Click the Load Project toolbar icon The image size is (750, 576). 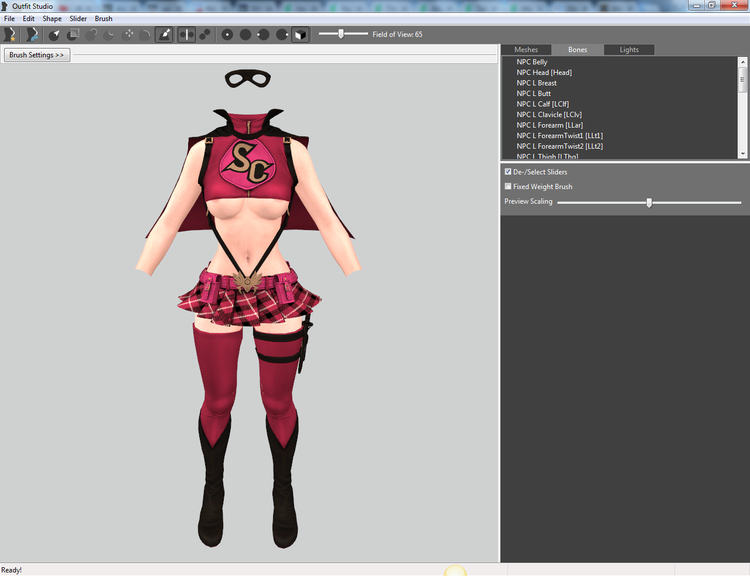(x=32, y=34)
